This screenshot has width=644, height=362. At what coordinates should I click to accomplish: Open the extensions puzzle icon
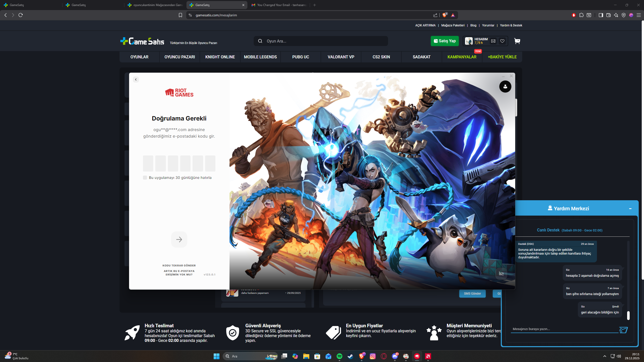click(x=581, y=15)
